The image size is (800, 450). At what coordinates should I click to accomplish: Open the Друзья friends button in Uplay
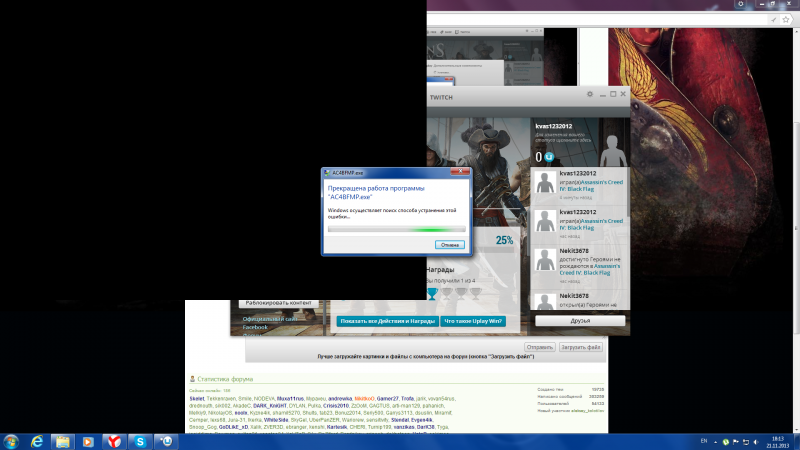580,320
